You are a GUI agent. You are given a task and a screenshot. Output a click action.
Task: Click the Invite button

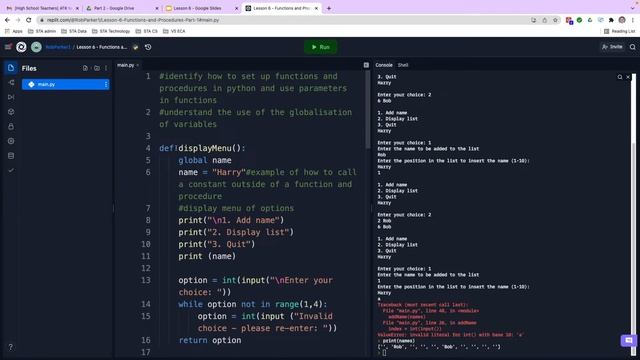pyautogui.click(x=612, y=47)
